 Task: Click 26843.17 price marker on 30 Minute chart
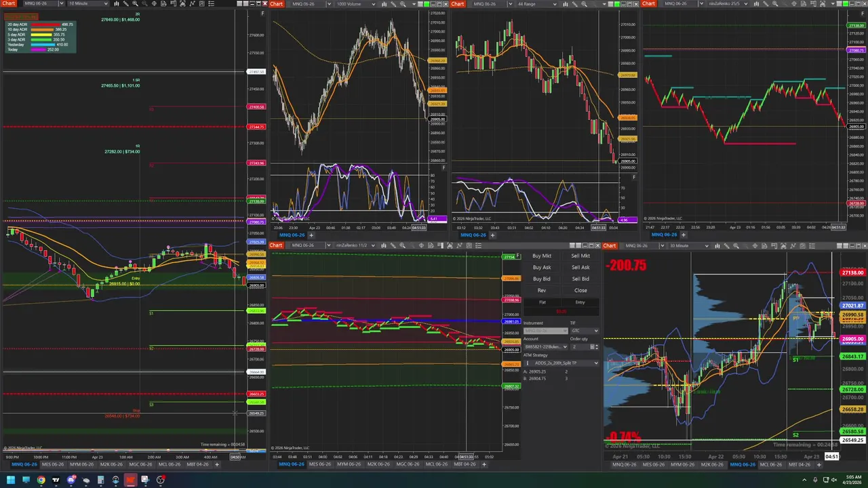pyautogui.click(x=852, y=357)
